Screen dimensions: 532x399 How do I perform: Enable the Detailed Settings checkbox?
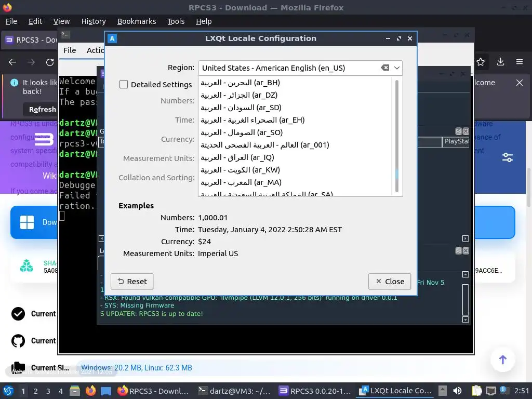tap(124, 84)
